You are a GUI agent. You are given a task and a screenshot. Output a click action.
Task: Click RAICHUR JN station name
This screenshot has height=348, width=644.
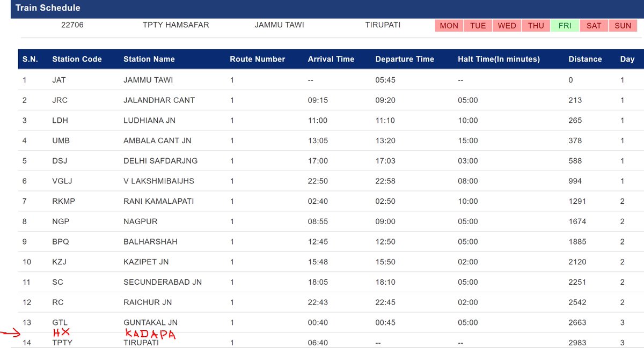point(148,302)
